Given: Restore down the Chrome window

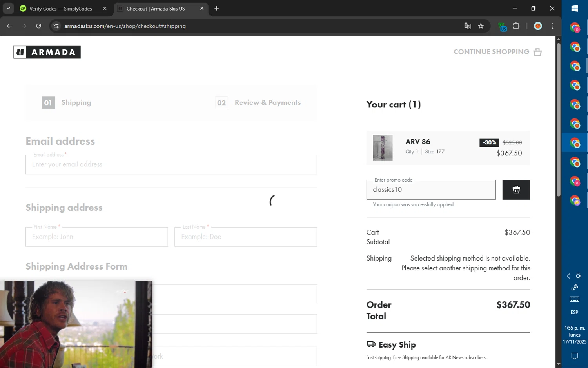Looking at the screenshot, I should coord(534,8).
